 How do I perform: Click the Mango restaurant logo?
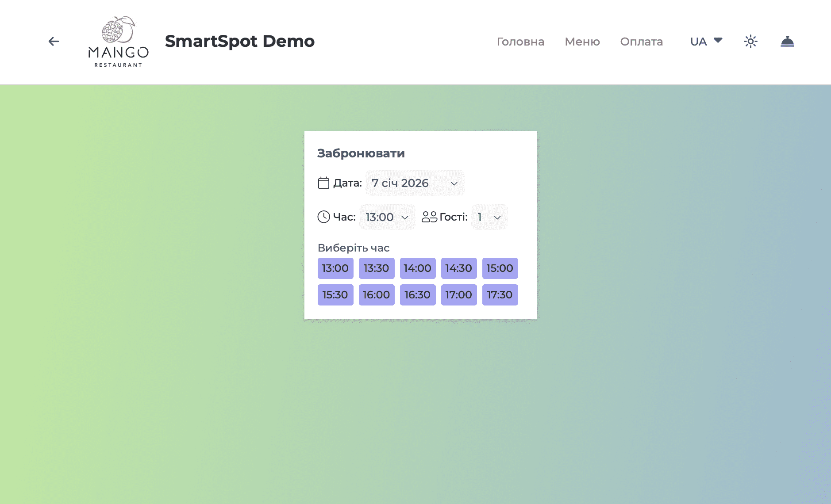[117, 40]
